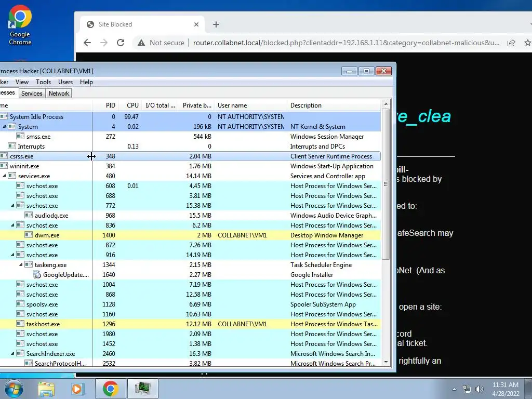Select the wininit.exe process row
Image resolution: width=532 pixels, height=399 pixels.
click(190, 166)
